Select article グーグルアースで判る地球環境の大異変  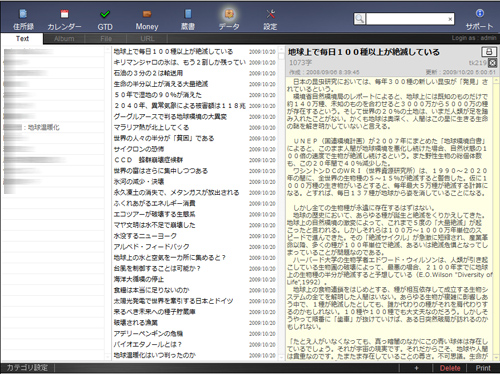tap(195, 117)
